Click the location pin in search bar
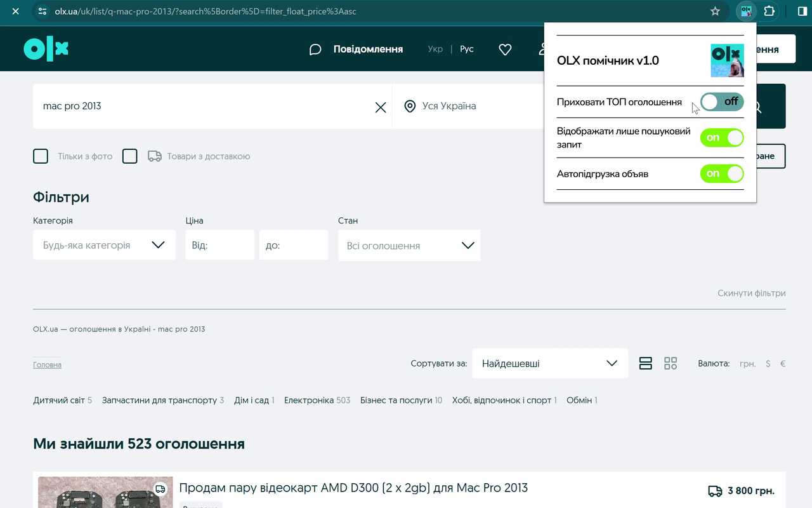 [410, 106]
